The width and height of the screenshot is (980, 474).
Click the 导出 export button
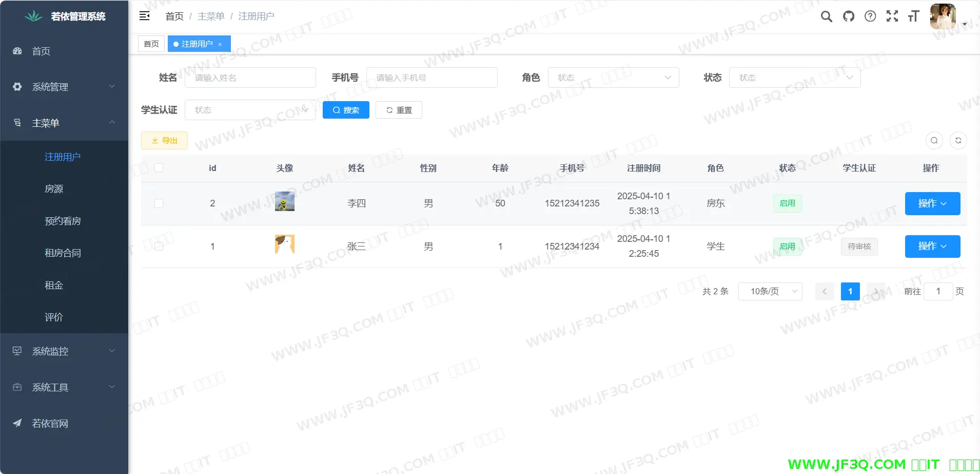164,140
